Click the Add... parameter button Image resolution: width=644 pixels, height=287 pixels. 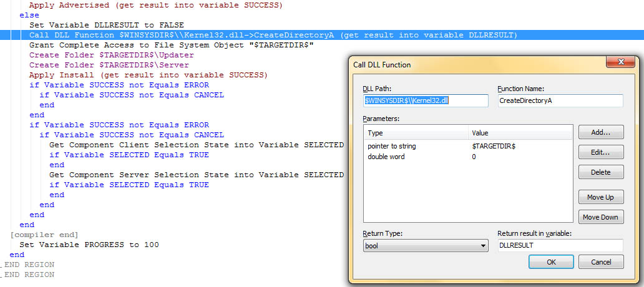pos(601,132)
